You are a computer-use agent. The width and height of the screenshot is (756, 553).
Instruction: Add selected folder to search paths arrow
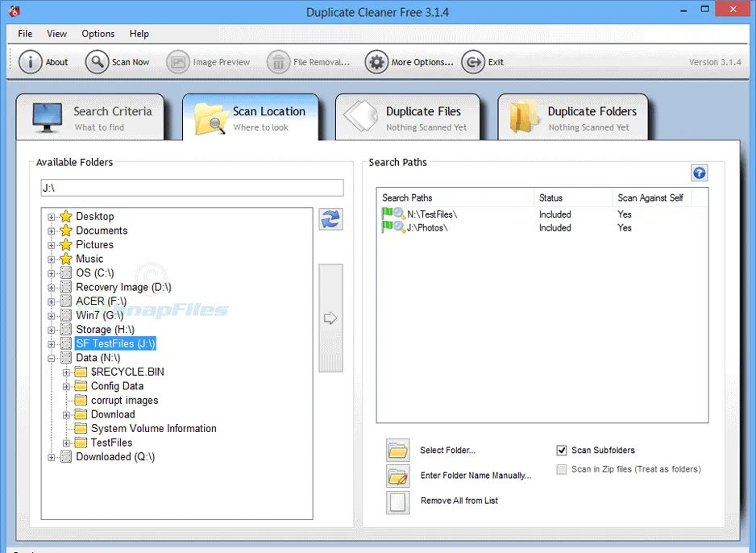click(330, 318)
